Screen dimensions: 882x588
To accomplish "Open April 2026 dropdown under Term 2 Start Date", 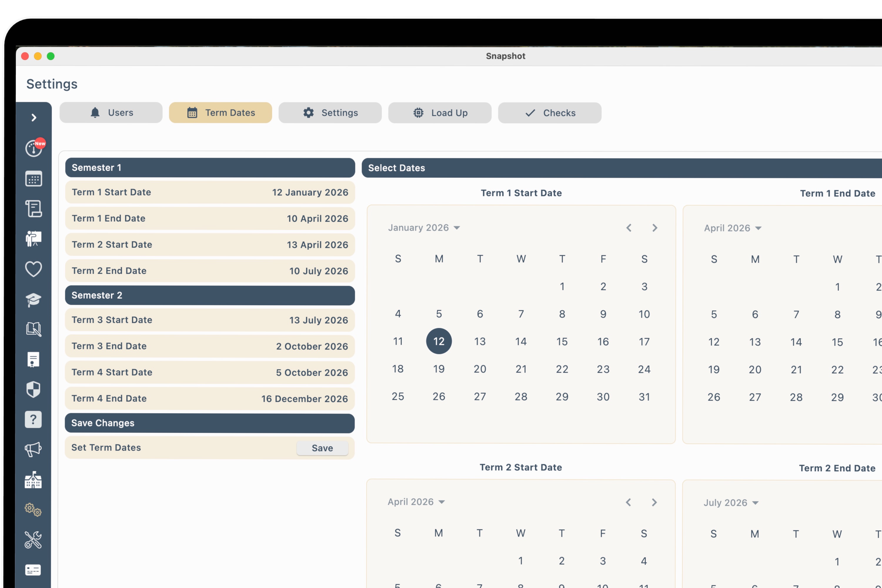I will tap(416, 502).
